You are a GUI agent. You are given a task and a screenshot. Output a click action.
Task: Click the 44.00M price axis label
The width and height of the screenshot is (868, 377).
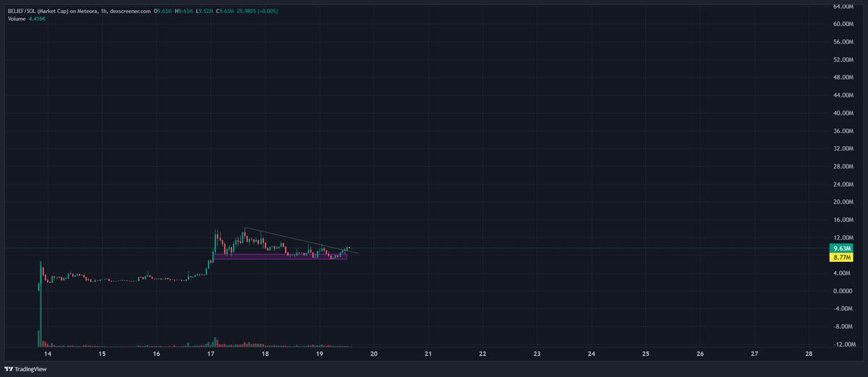[843, 96]
